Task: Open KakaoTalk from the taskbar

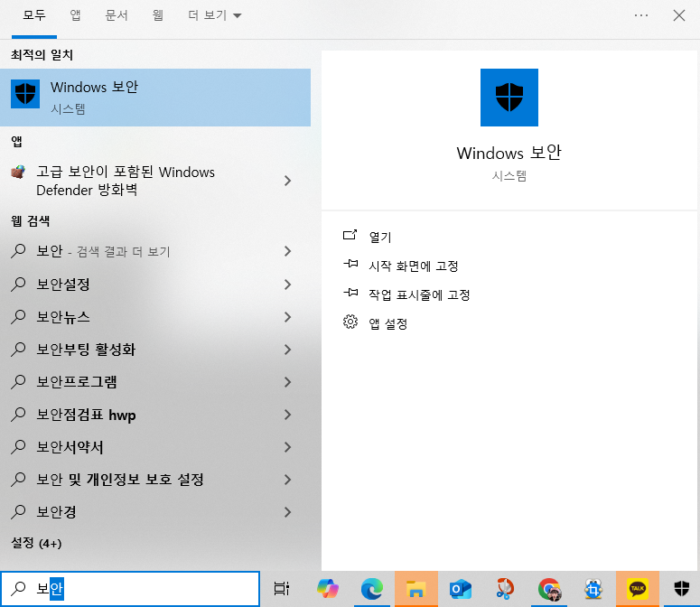Action: (x=638, y=589)
